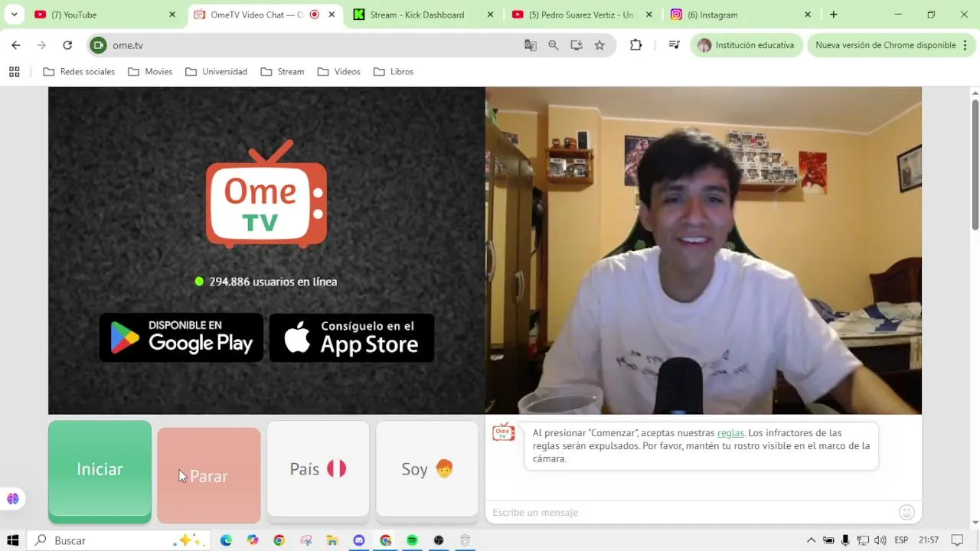Click the OmeTV avatar beside chat notice
980x551 pixels.
pos(503,433)
